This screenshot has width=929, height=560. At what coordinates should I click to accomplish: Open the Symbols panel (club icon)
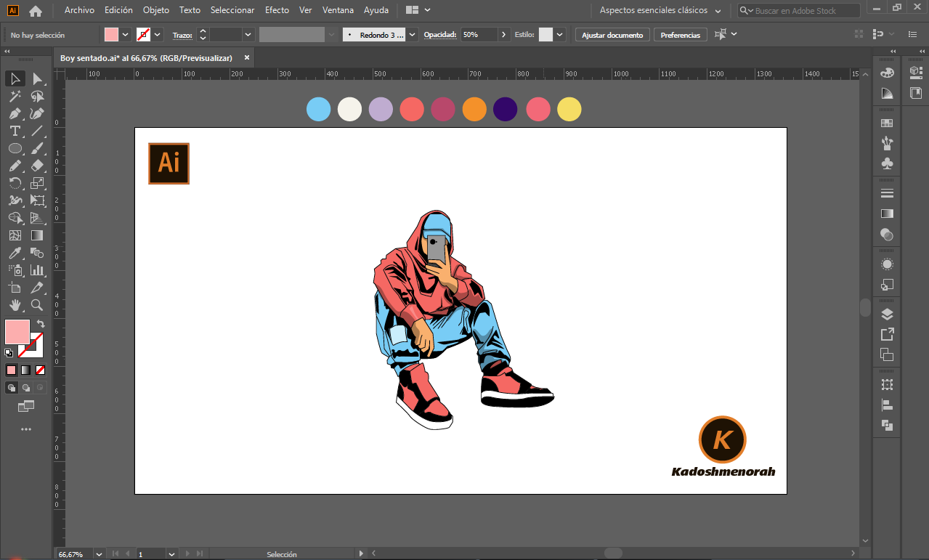coord(887,164)
